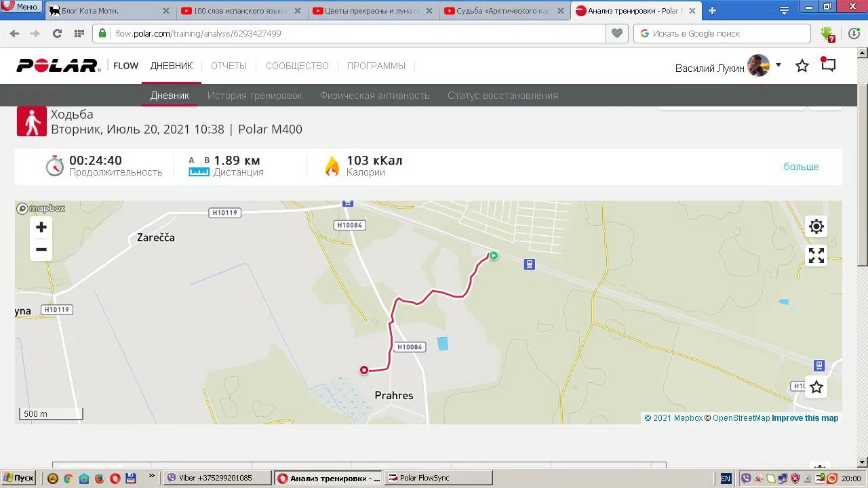Image resolution: width=868 pixels, height=488 pixels.
Task: Mark route as favorite with map star
Action: click(x=816, y=387)
